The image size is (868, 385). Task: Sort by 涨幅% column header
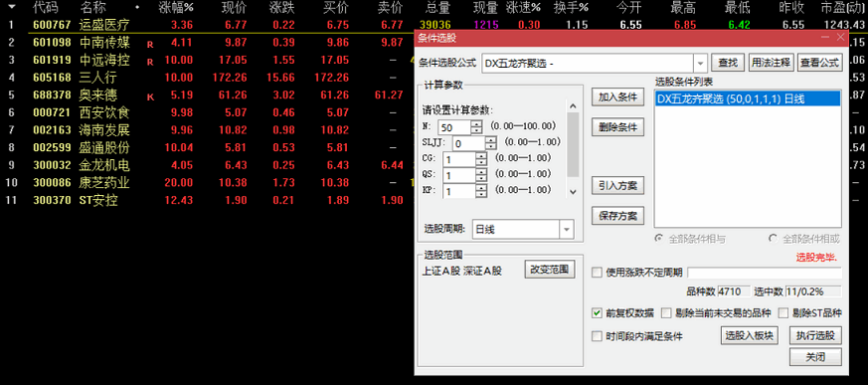pos(176,8)
